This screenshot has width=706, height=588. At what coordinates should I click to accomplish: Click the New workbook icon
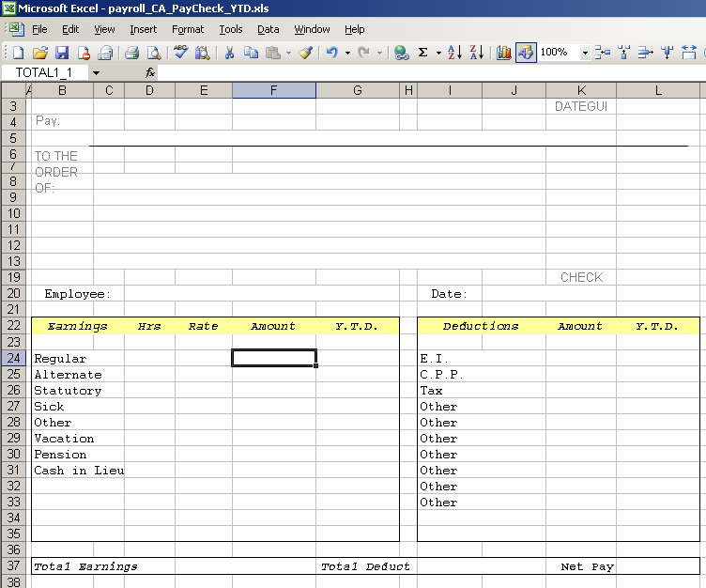point(19,53)
